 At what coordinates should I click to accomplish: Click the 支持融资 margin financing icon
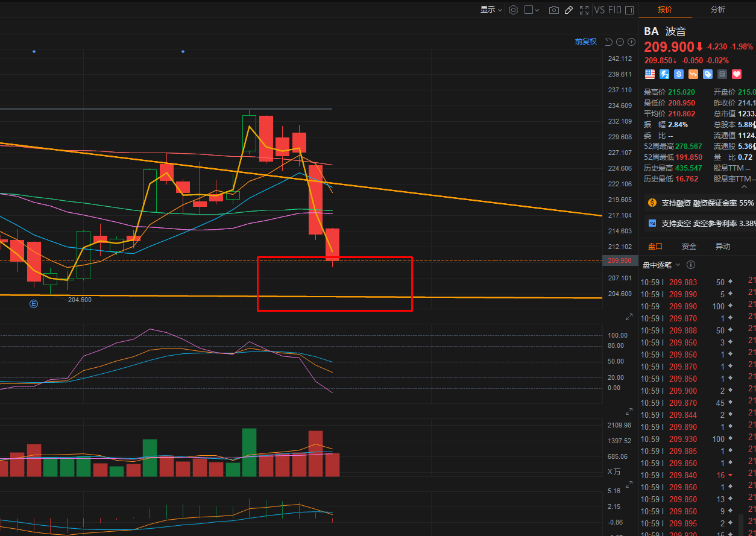pos(652,203)
